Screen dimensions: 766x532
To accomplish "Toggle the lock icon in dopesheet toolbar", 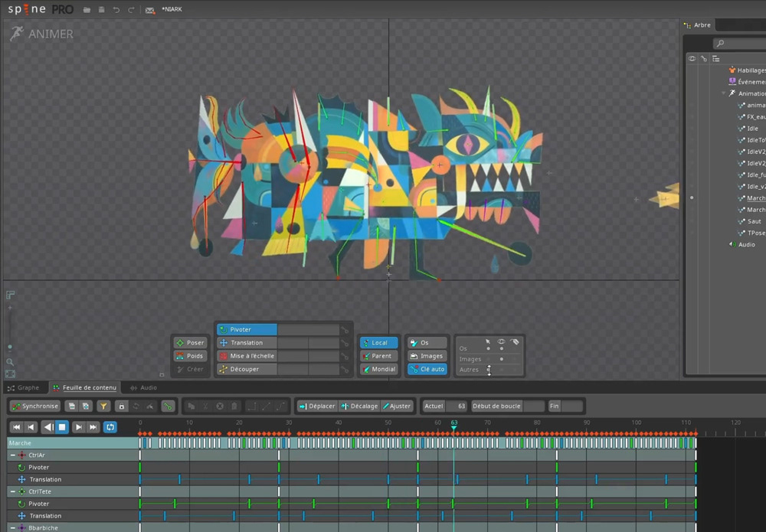I will (x=122, y=406).
